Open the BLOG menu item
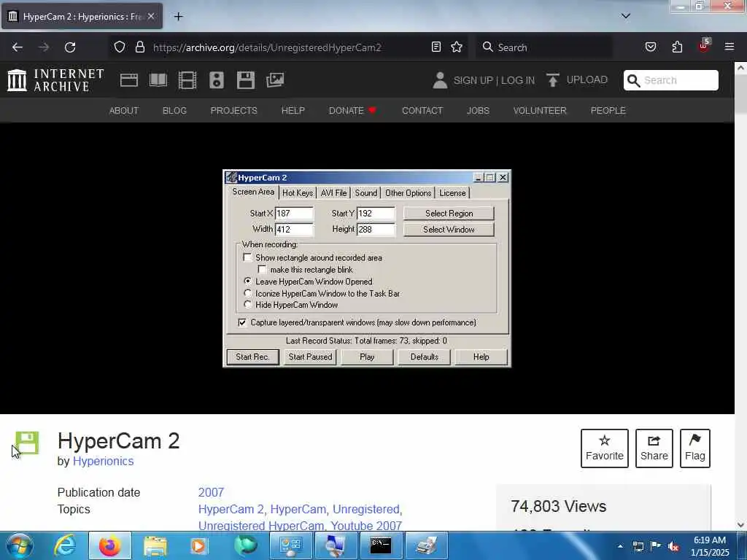747x560 pixels. pyautogui.click(x=174, y=111)
